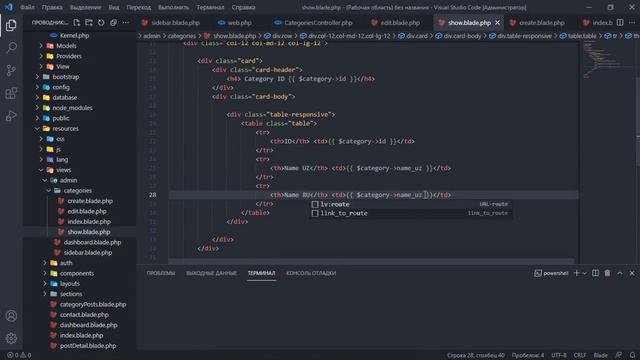Open the Manage gear icon
Screen dimensions: 640x360
coord(11,338)
